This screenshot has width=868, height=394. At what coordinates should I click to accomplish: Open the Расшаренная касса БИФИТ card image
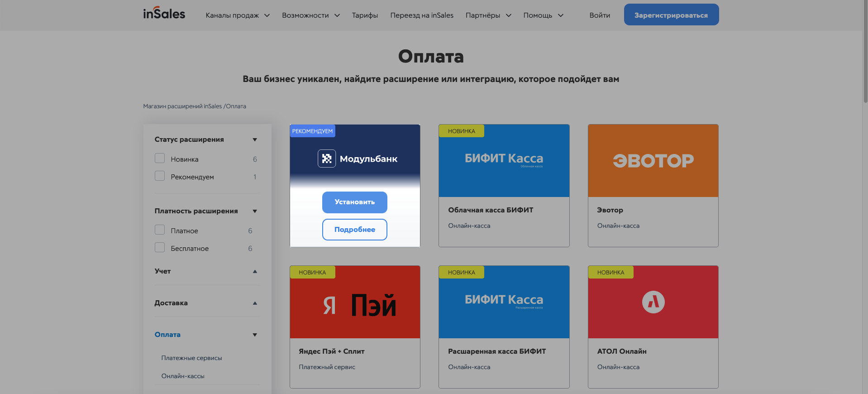[504, 302]
